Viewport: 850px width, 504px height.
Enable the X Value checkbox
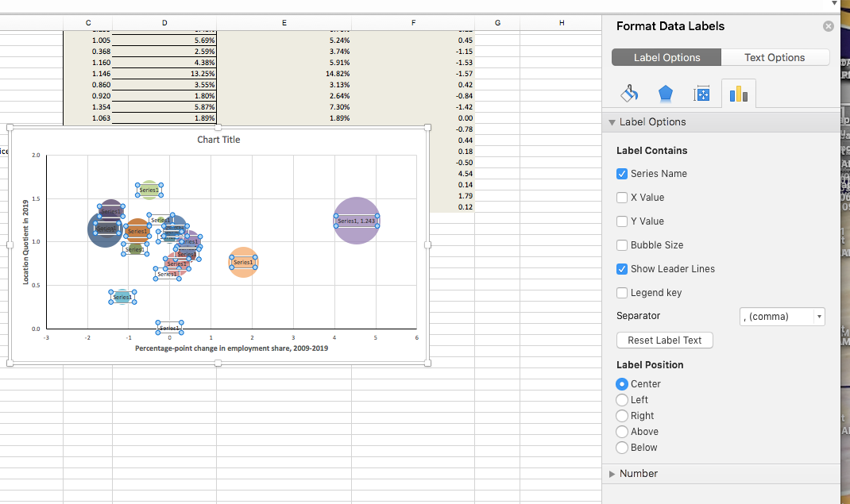[621, 197]
